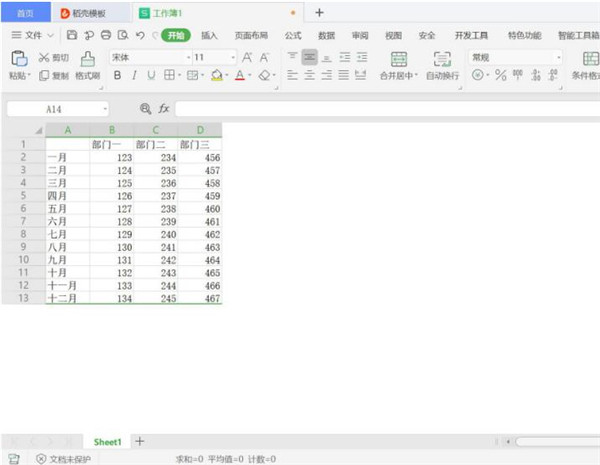Open the font size dropdown showing 11
This screenshot has width=600, height=465.
(214, 57)
